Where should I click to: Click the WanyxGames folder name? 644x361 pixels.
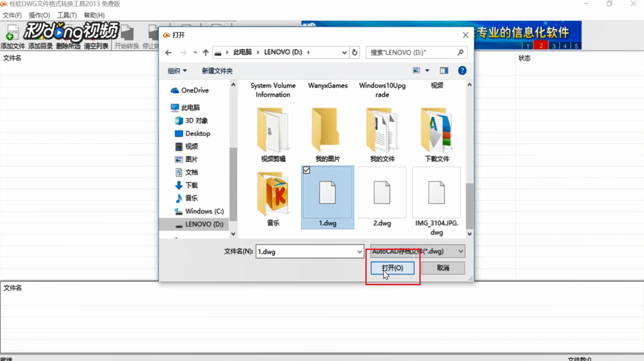[x=328, y=86]
